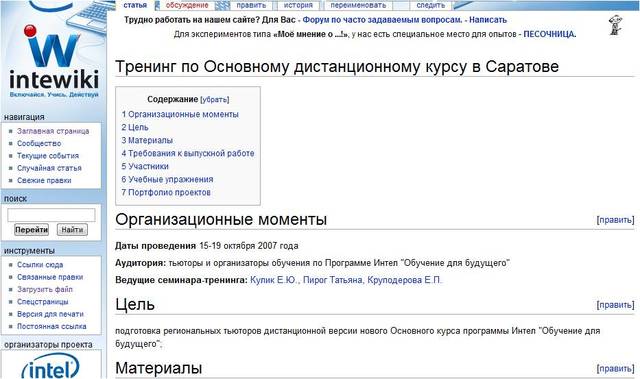Edit Организационные моменты section via [править]
Viewport: 640px width, 379px height.
coord(616,220)
